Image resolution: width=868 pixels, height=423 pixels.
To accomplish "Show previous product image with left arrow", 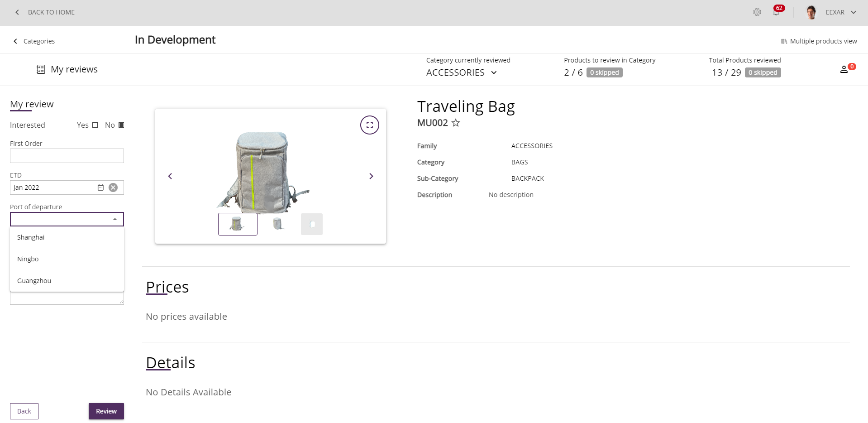I will [x=170, y=176].
